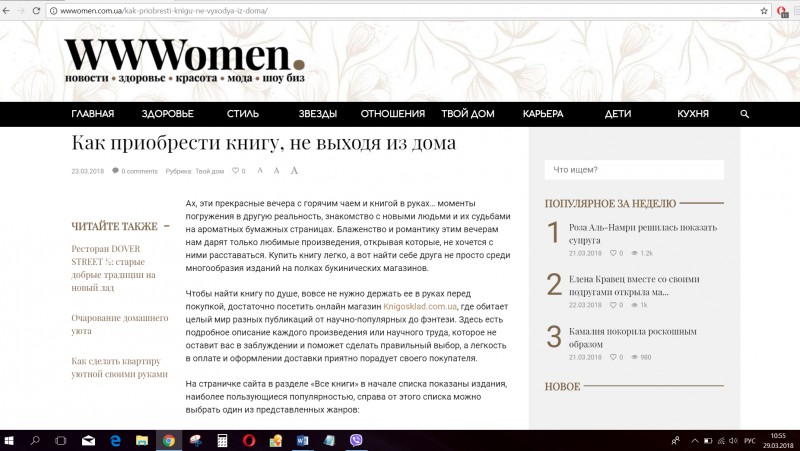
Task: Like the article with the heart icon
Action: 235,171
